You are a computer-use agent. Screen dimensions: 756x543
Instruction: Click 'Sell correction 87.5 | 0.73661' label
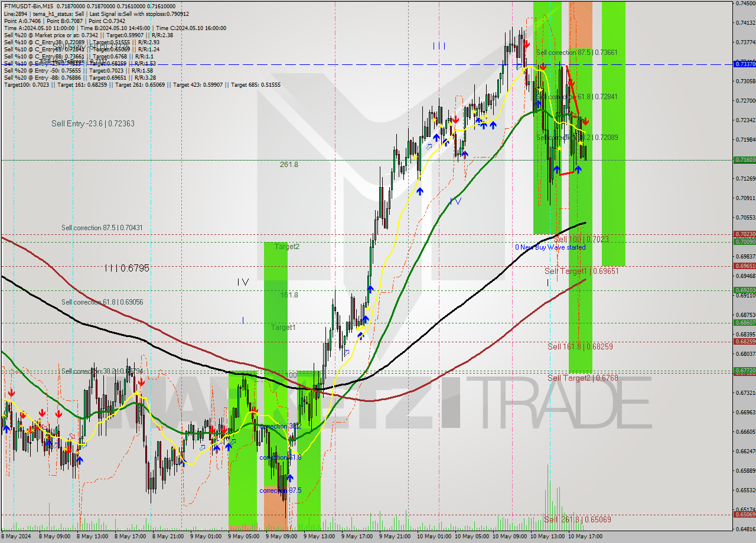pos(577,53)
